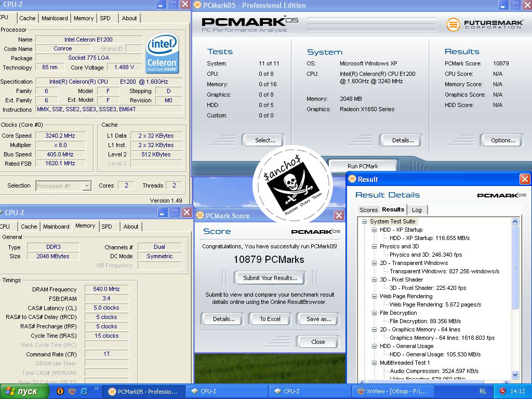The image size is (532, 399).
Task: Click the RL language indicator in tray
Action: pyautogui.click(x=483, y=391)
